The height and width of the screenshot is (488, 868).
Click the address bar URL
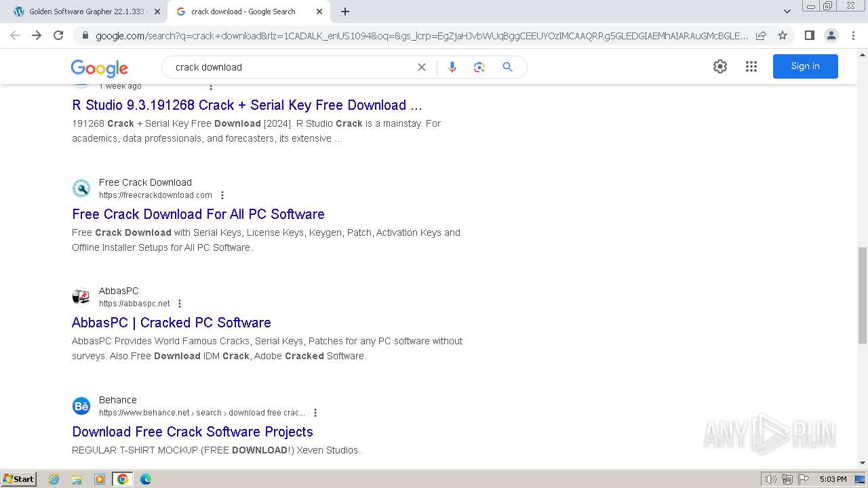point(420,35)
